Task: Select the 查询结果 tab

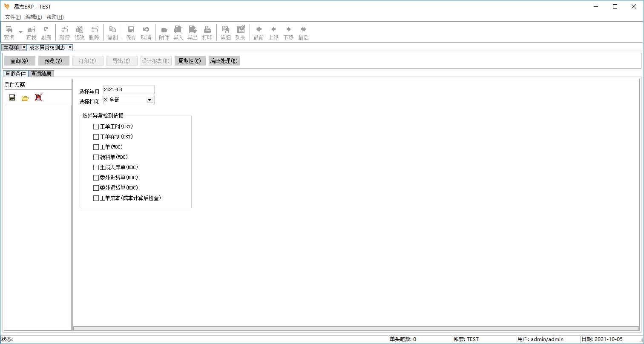Action: (x=41, y=74)
